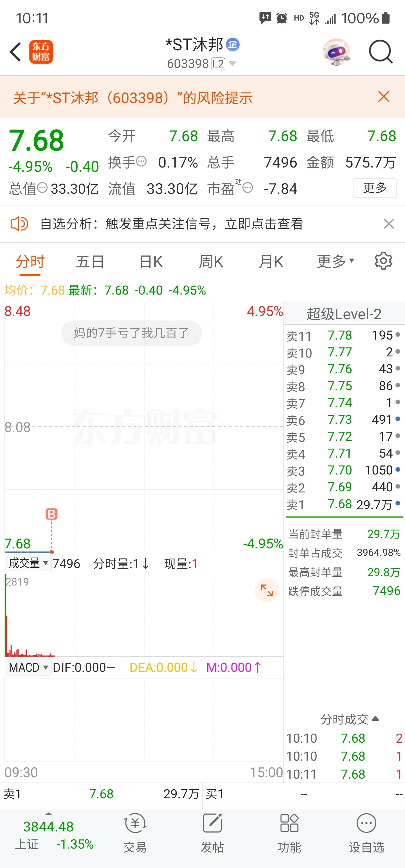Open the 成交量 indicator dropdown

pyautogui.click(x=28, y=563)
